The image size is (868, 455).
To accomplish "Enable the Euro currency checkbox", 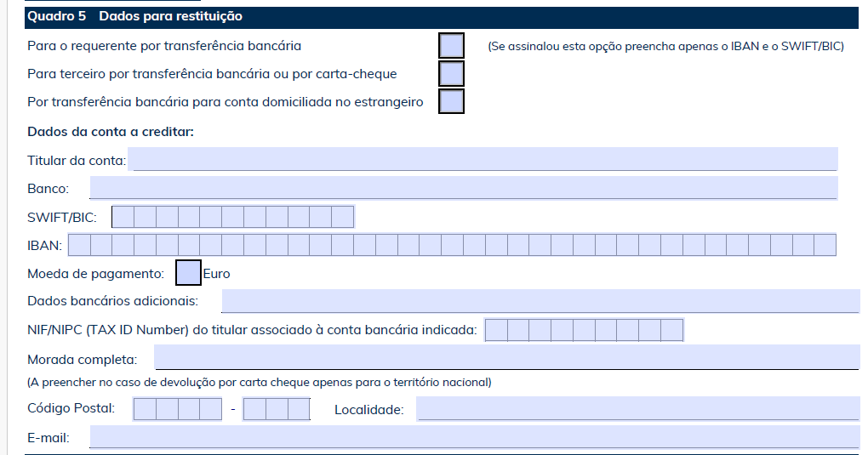I will (x=188, y=273).
